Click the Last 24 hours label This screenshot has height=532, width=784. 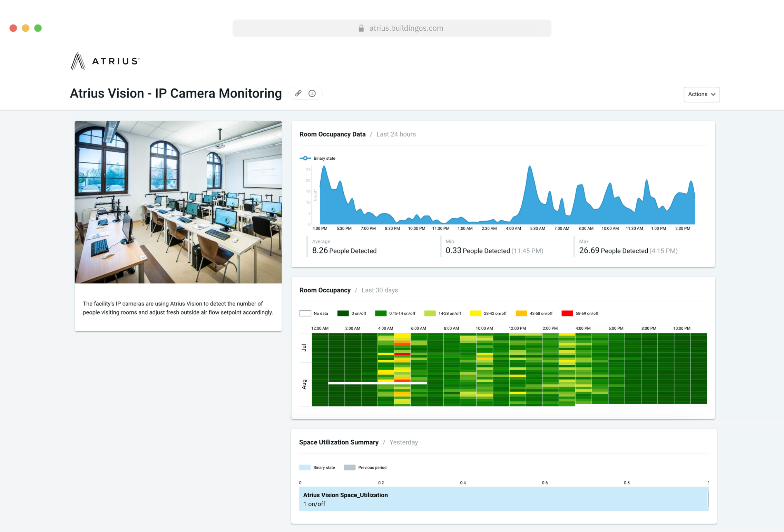[x=396, y=134]
